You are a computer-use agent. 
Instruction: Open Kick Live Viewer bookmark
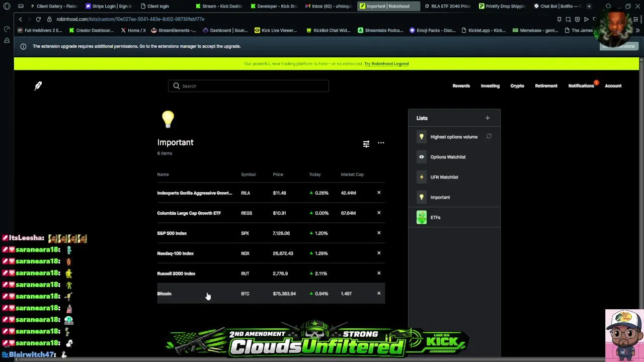[276, 30]
